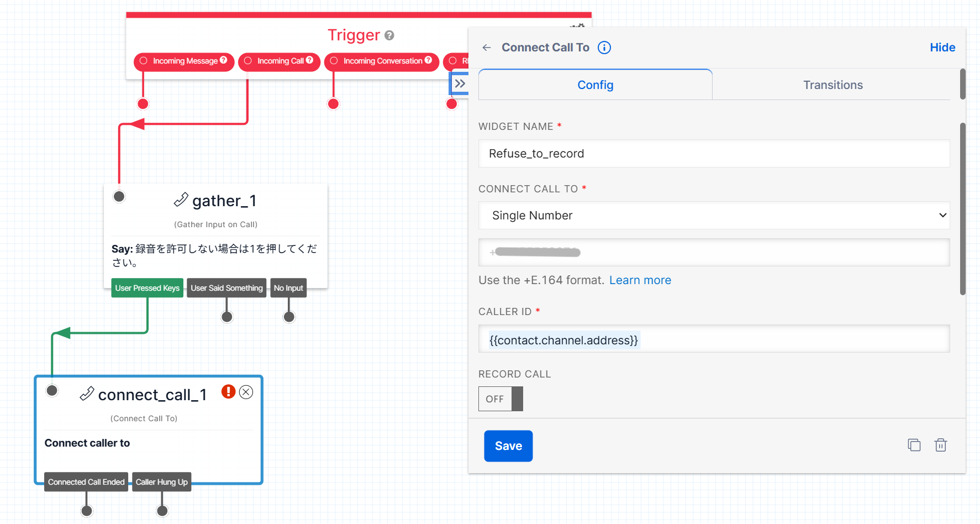Click the Caller ID input field
Image resolution: width=980 pixels, height=524 pixels.
(714, 340)
